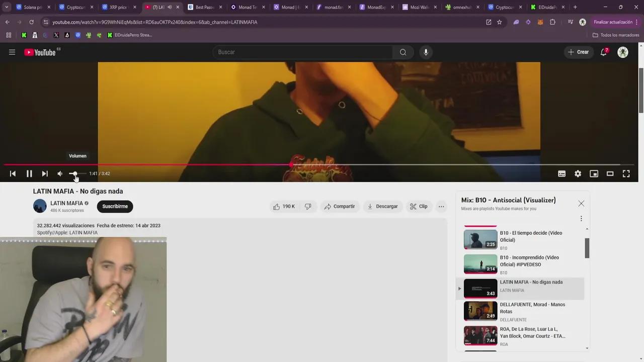Switch to the Best Passw tab
Image resolution: width=644 pixels, height=362 pixels.
point(204,7)
